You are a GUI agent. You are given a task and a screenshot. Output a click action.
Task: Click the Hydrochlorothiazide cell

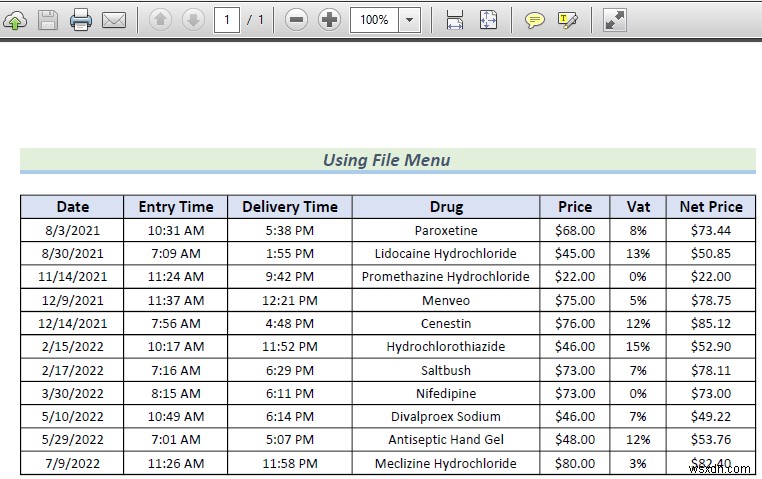pos(446,347)
